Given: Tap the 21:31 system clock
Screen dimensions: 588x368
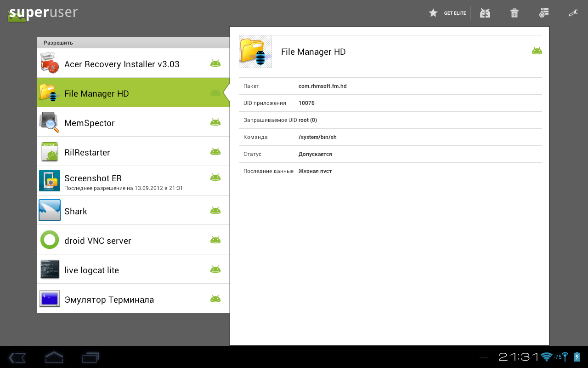Looking at the screenshot, I should [519, 357].
